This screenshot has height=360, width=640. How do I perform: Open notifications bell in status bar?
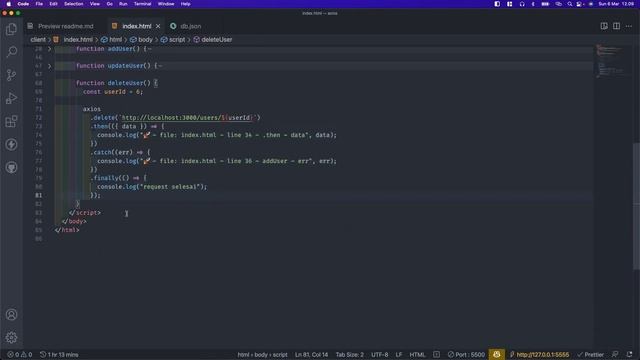click(x=629, y=355)
